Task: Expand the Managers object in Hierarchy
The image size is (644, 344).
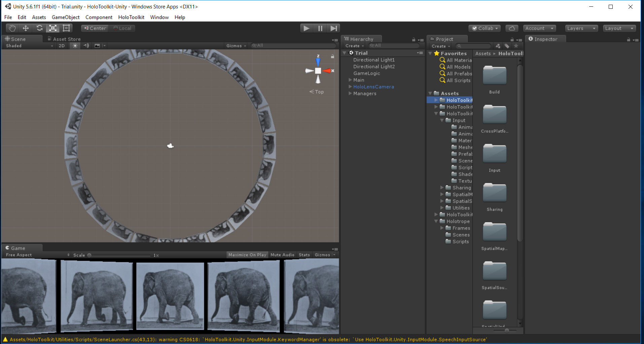Action: (350, 94)
